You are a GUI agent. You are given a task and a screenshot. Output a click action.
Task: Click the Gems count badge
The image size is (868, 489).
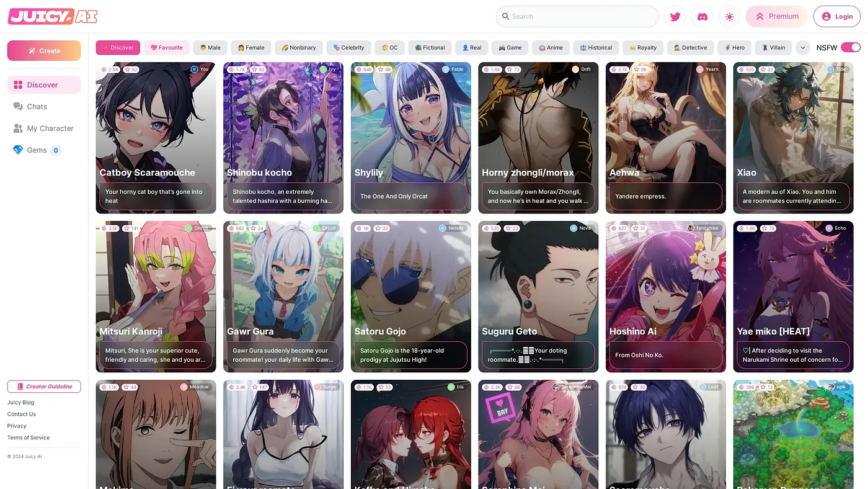[x=56, y=150]
